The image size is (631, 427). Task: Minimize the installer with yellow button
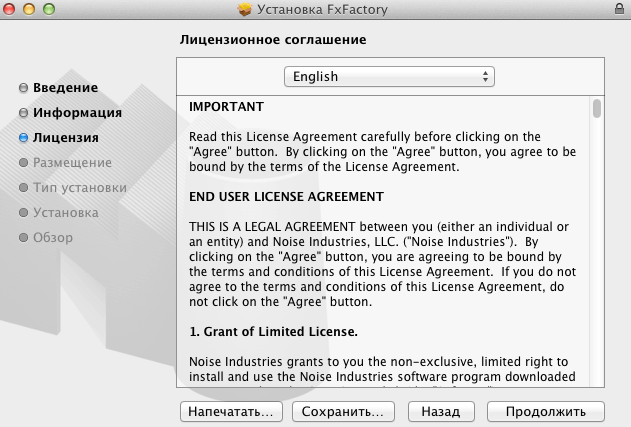click(x=29, y=9)
